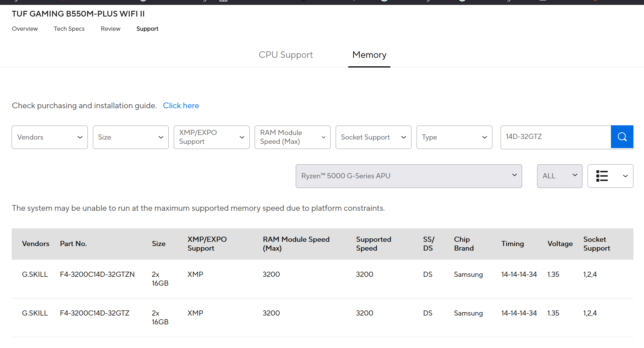Open the Type filter dropdown

pos(454,137)
